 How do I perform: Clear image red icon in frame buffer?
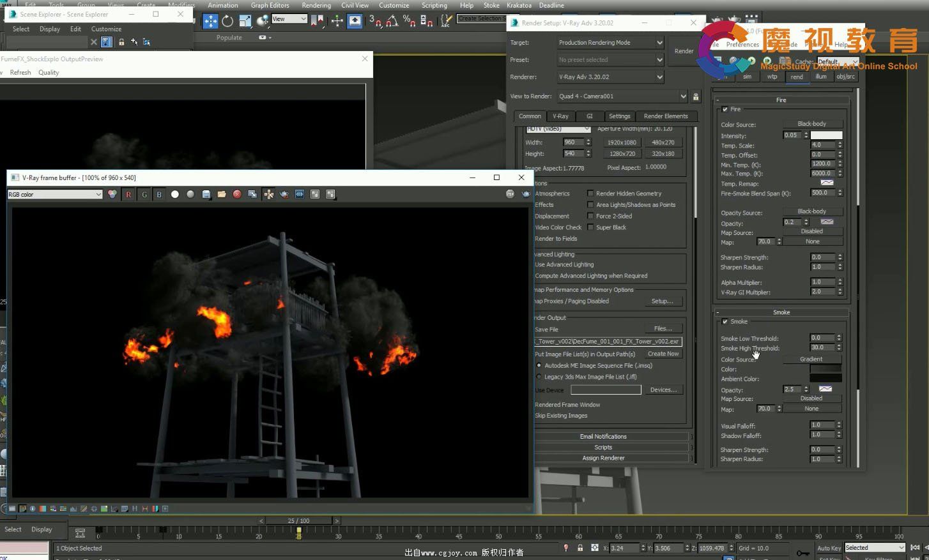pyautogui.click(x=237, y=194)
